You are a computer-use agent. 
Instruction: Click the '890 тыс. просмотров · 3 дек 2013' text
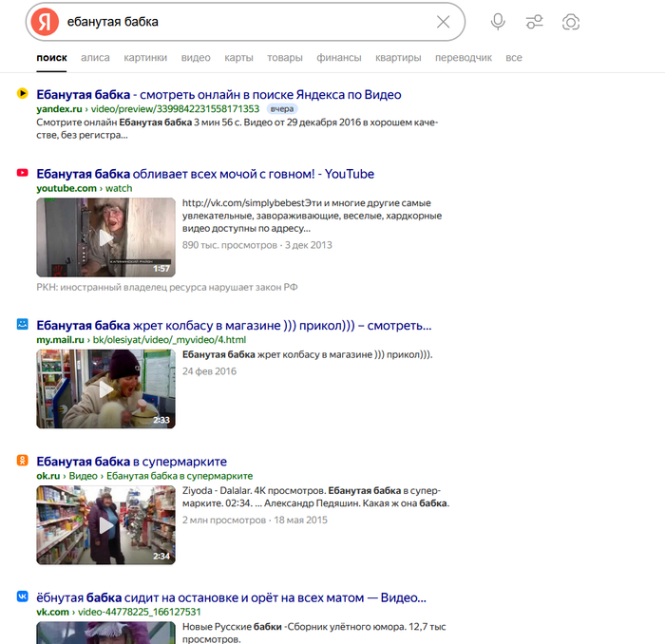tap(257, 245)
